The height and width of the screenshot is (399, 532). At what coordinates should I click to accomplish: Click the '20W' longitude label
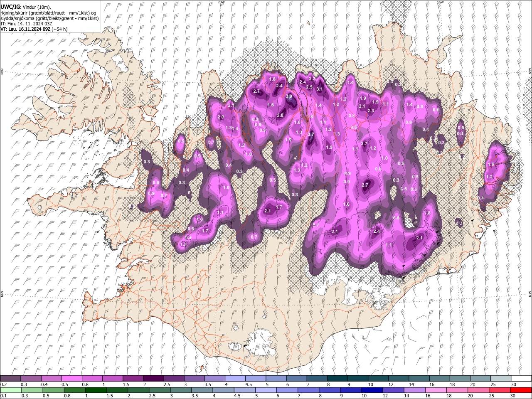221,2
